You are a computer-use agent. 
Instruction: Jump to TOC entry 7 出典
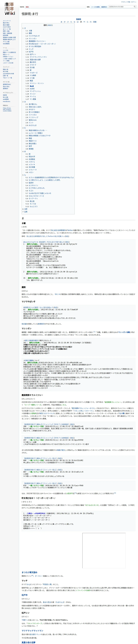point(25,212)
